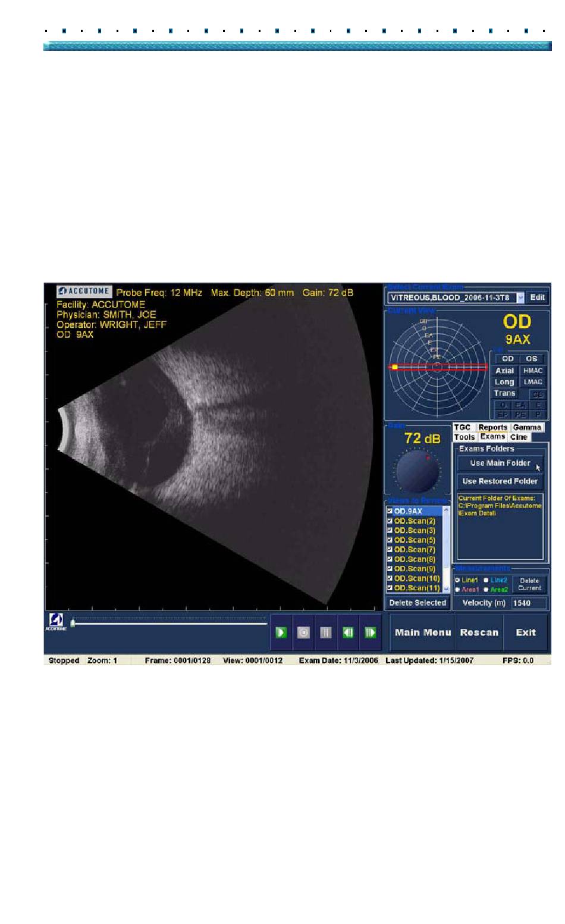Viewport: 565px width, 924px height.
Task: Pause the cine loop
Action: [x=325, y=632]
